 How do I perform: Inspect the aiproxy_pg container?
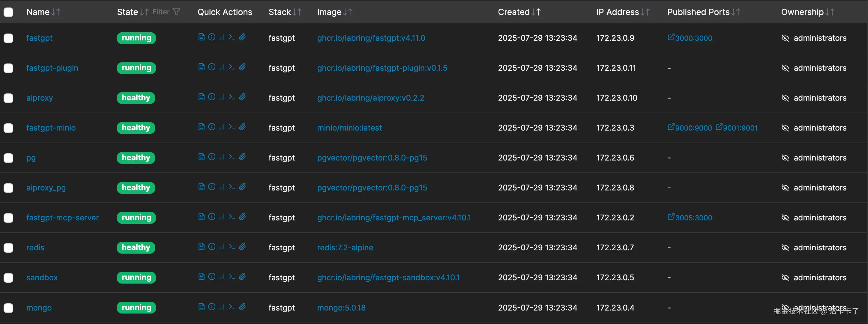click(x=212, y=187)
